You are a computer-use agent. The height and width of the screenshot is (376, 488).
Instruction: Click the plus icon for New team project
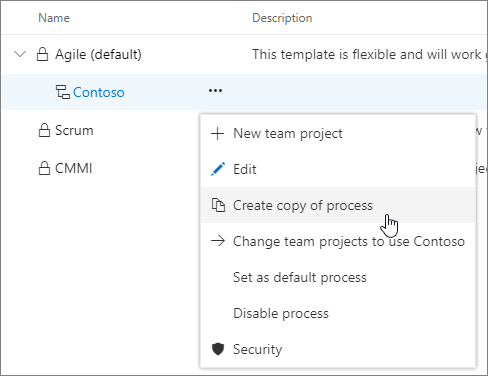(218, 133)
